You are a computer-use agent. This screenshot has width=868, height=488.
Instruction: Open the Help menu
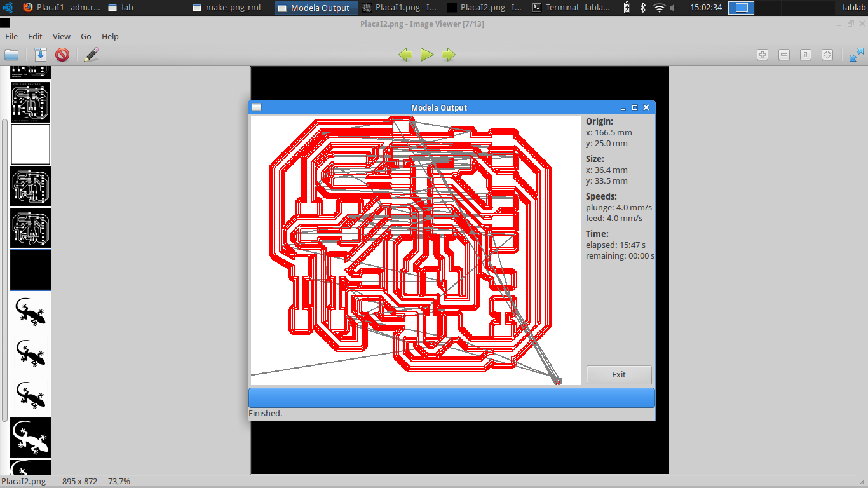(110, 37)
